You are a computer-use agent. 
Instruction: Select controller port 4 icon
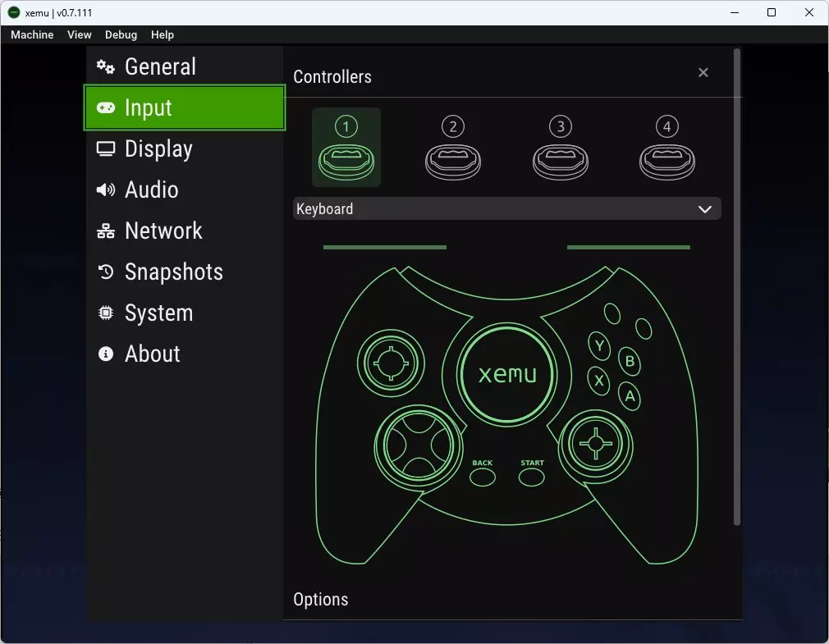[x=667, y=148]
